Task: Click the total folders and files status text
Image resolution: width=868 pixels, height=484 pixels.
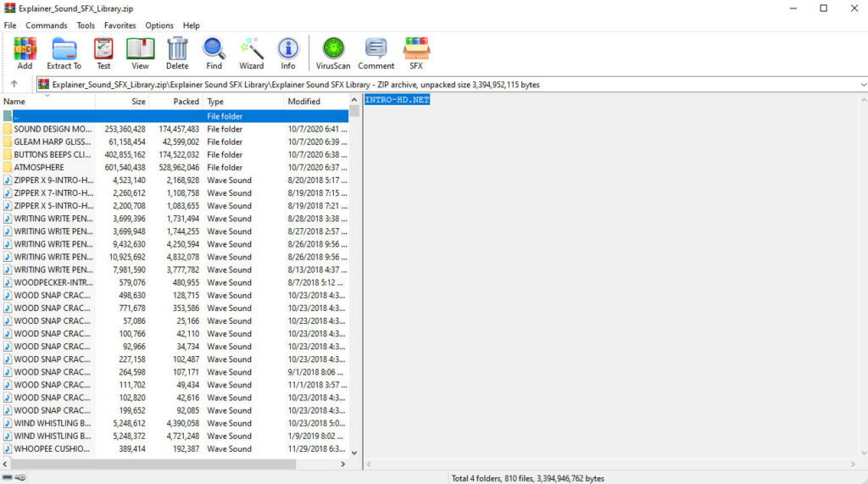Action: (x=527, y=478)
